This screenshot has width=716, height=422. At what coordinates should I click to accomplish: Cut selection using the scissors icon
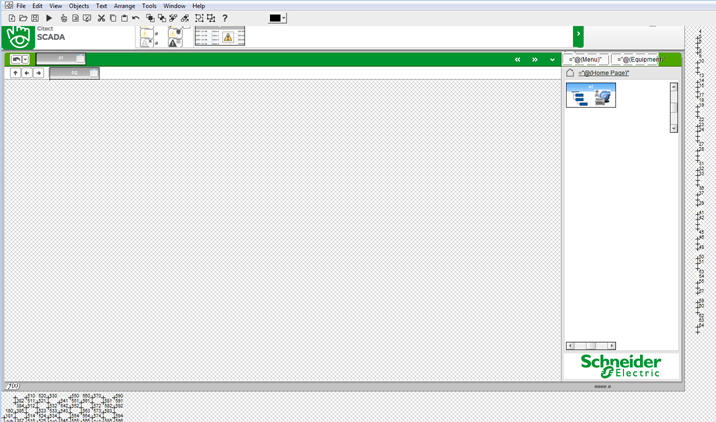[x=101, y=18]
